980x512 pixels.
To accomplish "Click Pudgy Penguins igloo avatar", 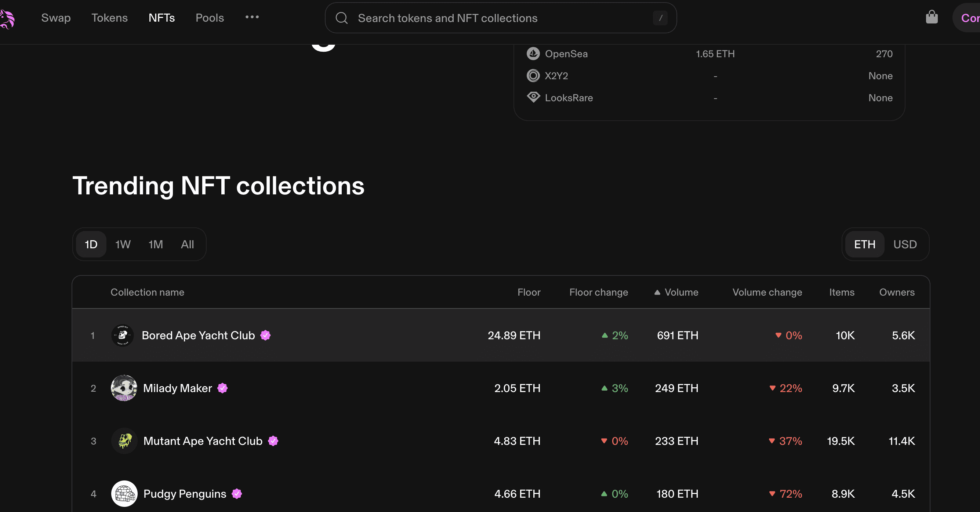I will click(x=124, y=494).
